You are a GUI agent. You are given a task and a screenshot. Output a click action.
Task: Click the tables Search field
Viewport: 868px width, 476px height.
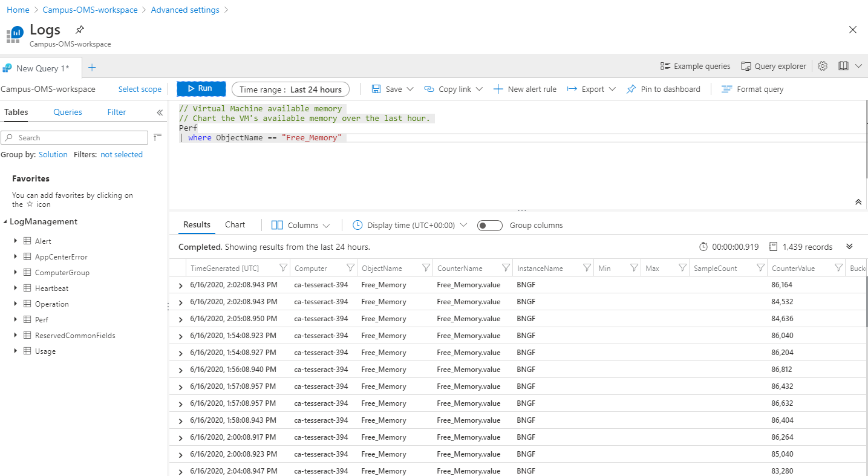coord(74,137)
